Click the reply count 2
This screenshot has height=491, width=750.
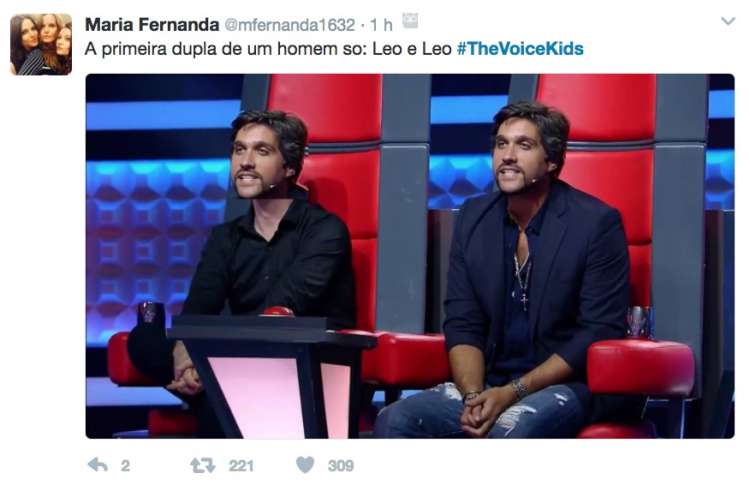point(125,466)
